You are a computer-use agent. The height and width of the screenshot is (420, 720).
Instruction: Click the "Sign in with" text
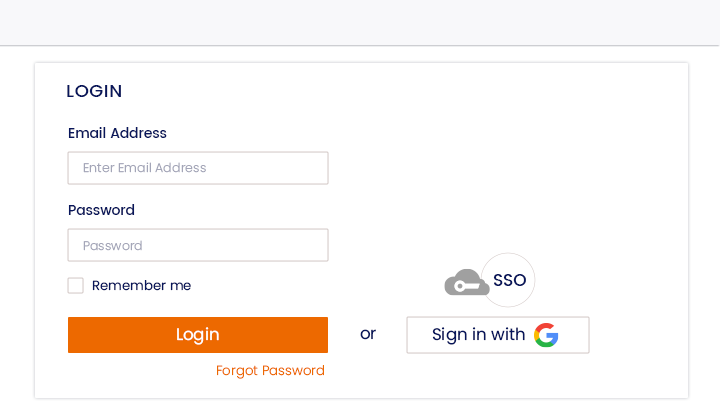pos(478,335)
